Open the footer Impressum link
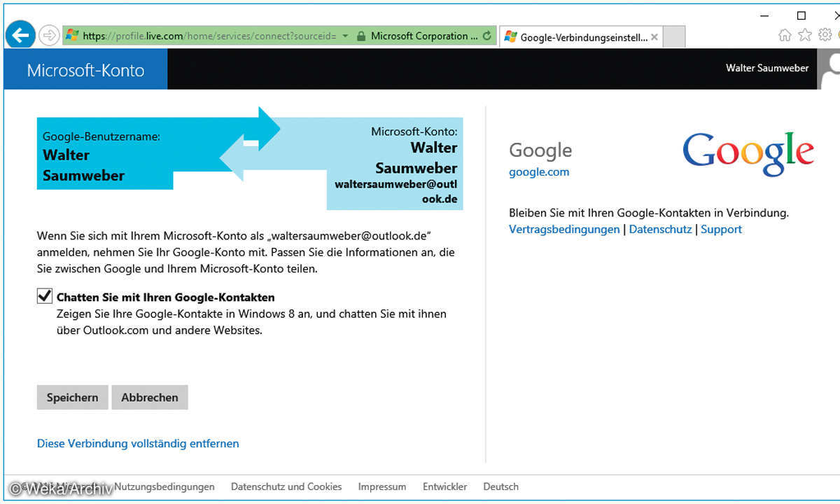 [382, 486]
